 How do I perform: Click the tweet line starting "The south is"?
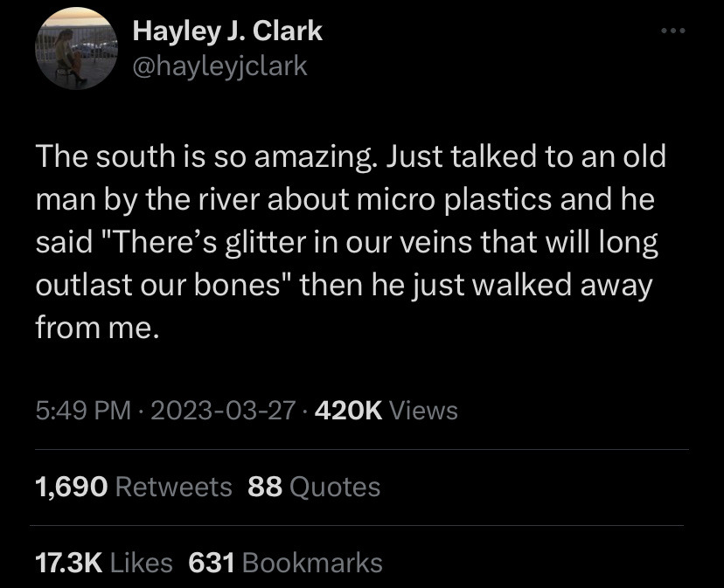click(351, 156)
